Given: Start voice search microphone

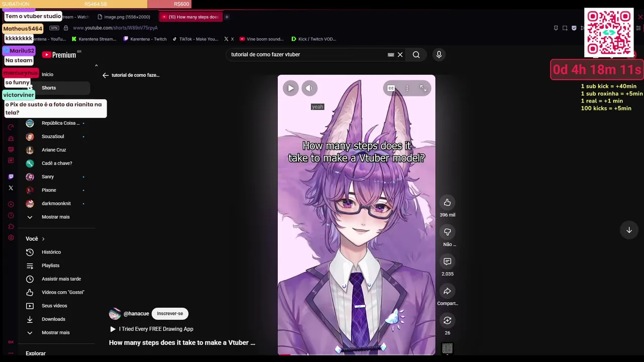Looking at the screenshot, I should coord(439,54).
